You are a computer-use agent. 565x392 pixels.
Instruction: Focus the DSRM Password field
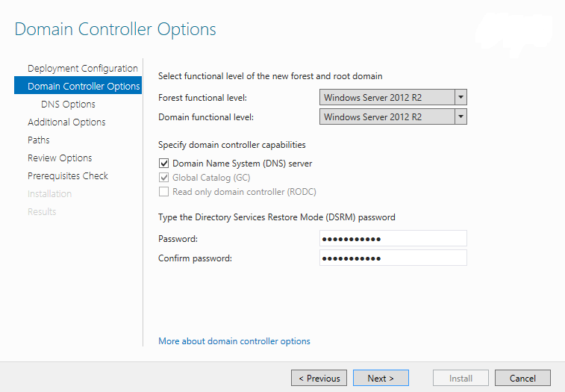tap(393, 239)
